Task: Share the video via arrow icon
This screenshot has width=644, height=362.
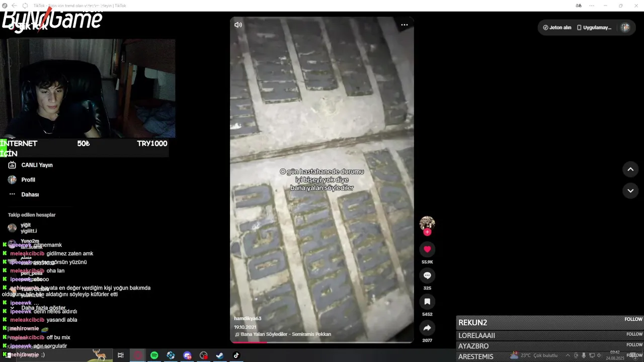Action: pos(427,328)
